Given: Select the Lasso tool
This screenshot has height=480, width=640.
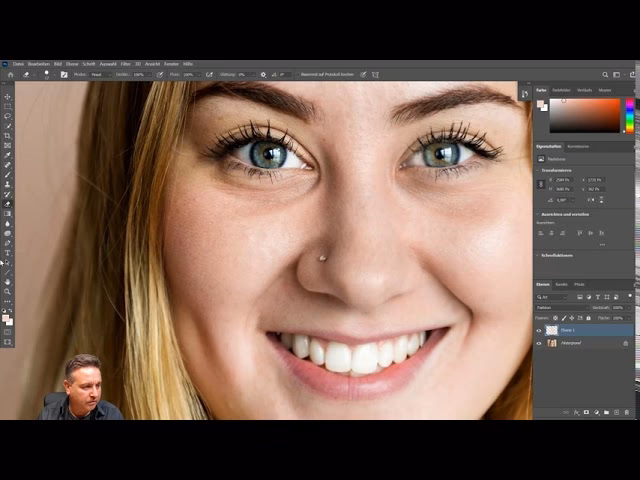Looking at the screenshot, I should (x=8, y=116).
